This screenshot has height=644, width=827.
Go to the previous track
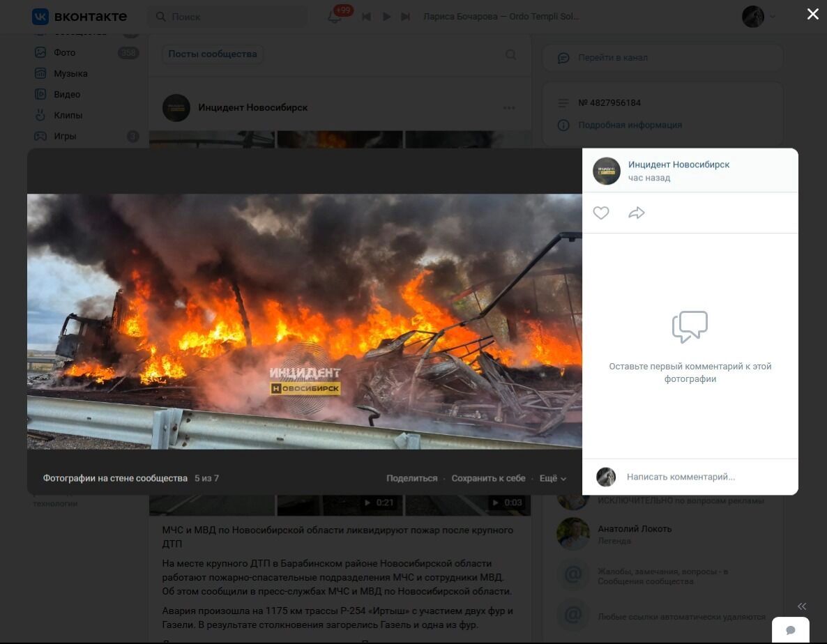(366, 17)
